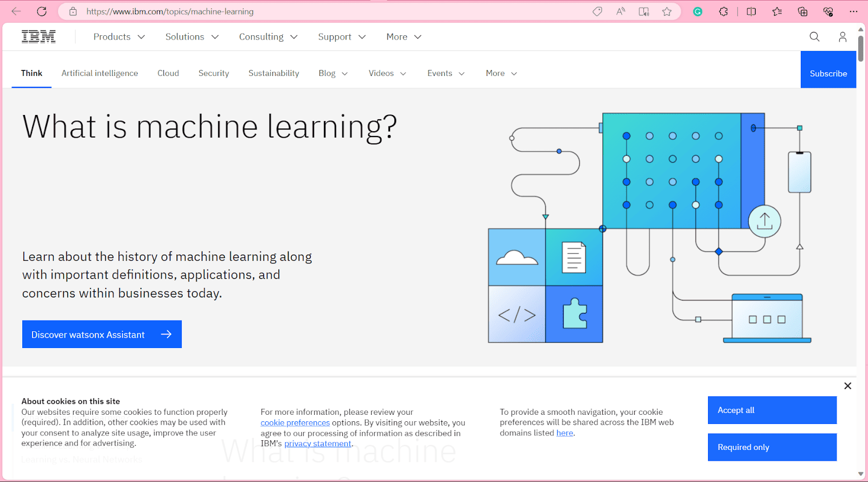Image resolution: width=868 pixels, height=482 pixels.
Task: Expand the Consulting dropdown
Action: [x=268, y=37]
